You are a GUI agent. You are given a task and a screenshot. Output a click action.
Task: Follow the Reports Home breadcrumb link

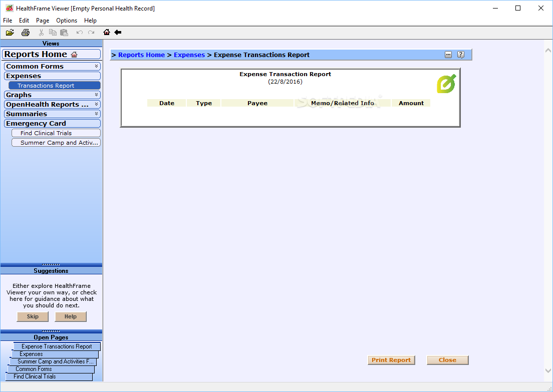(x=141, y=55)
